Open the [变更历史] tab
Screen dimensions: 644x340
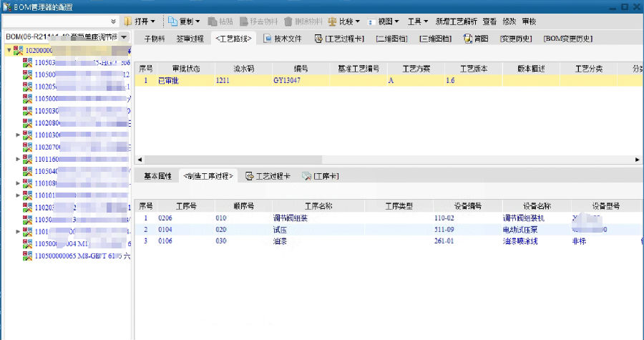coord(516,39)
